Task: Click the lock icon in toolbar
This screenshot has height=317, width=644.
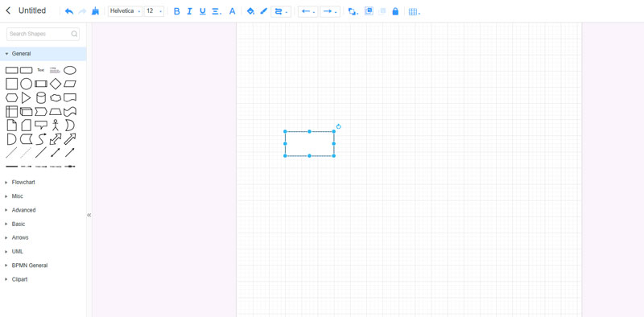Action: coord(395,11)
